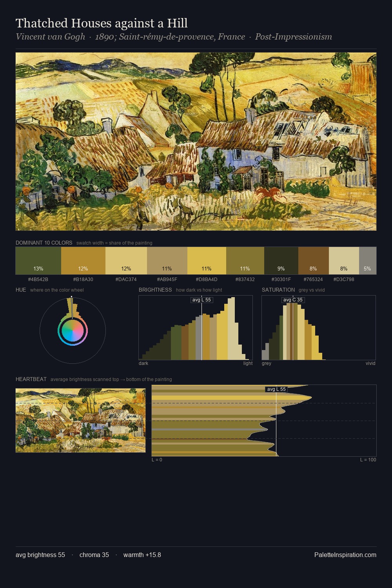The image size is (392, 588).
Task: Click the 'Post-Impressionism' style label
Action: tap(294, 37)
